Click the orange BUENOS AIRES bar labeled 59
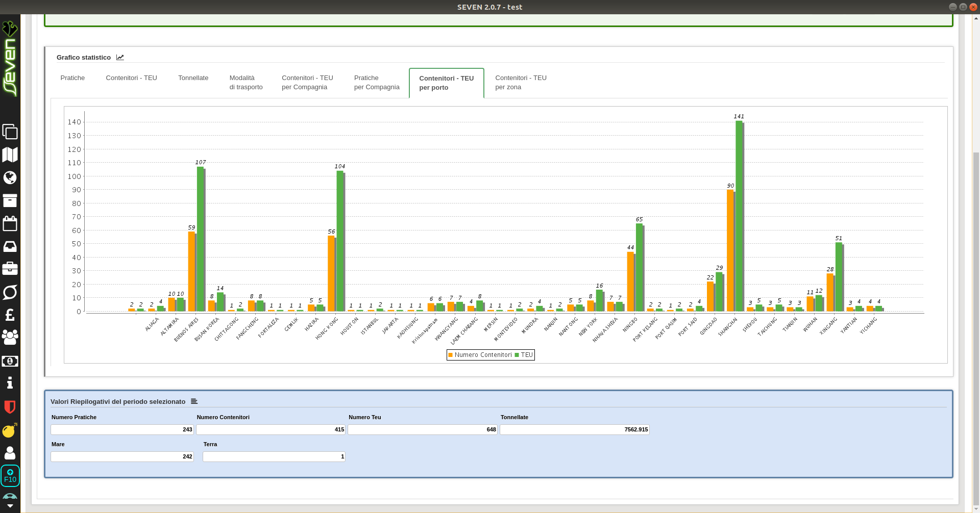 [192, 272]
